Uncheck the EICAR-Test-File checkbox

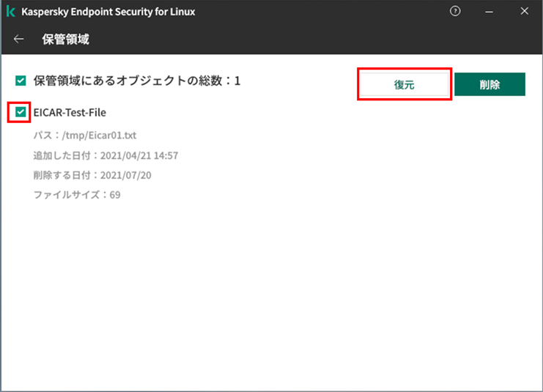[x=21, y=112]
